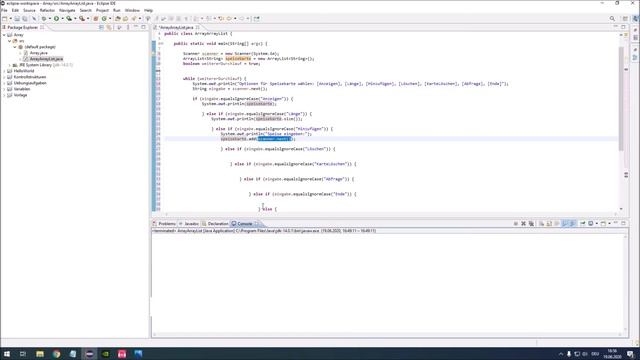Expand the HelloWorld project

(x=4, y=71)
